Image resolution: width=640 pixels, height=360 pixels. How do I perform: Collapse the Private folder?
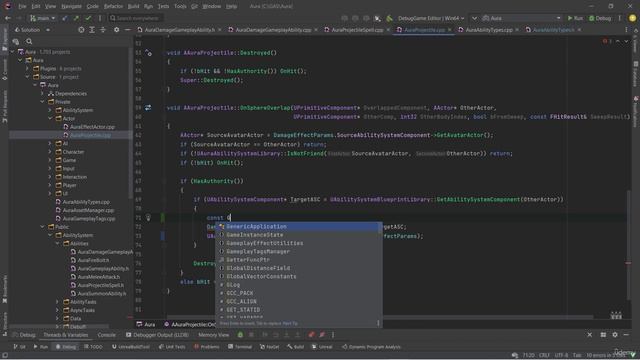tap(42, 102)
